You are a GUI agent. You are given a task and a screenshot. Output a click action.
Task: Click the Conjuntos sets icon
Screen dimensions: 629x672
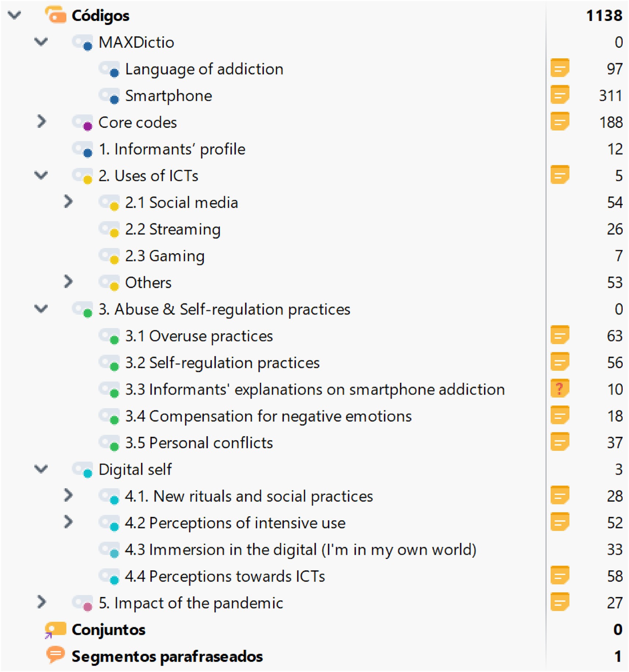tap(55, 629)
